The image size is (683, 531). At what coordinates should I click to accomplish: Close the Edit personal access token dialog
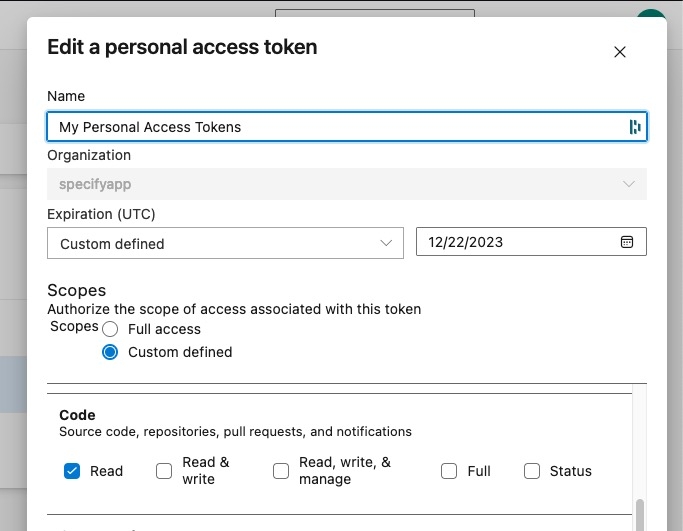pos(619,52)
